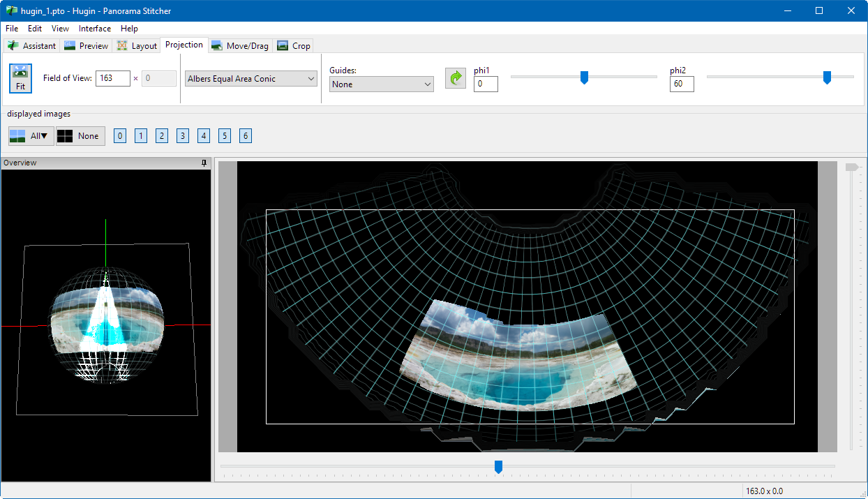Viewport: 868px width, 499px height.
Task: Click the Hugin icon in the title bar
Action: (11, 10)
